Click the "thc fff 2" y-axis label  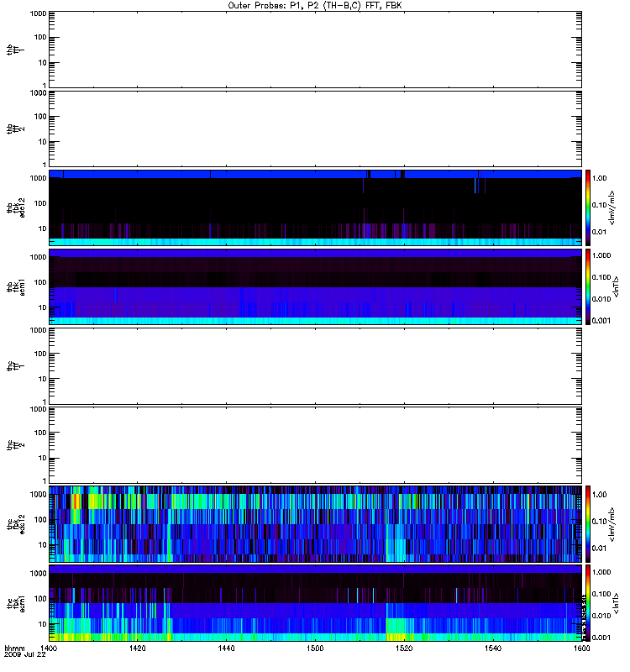click(x=16, y=445)
